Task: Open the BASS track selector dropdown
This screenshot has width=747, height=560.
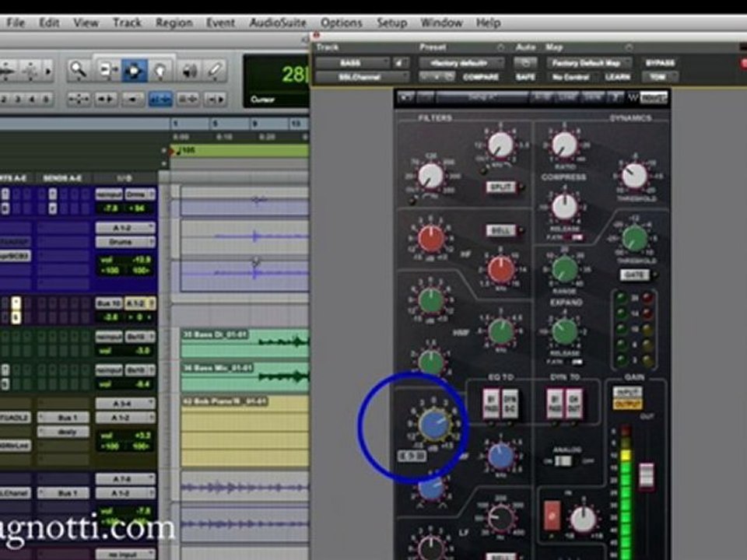Action: click(x=352, y=63)
